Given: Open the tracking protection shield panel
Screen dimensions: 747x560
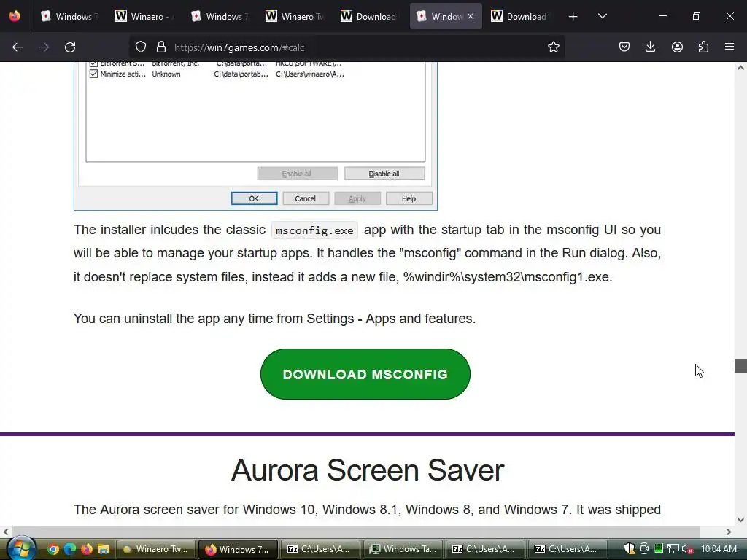Looking at the screenshot, I should tap(141, 47).
